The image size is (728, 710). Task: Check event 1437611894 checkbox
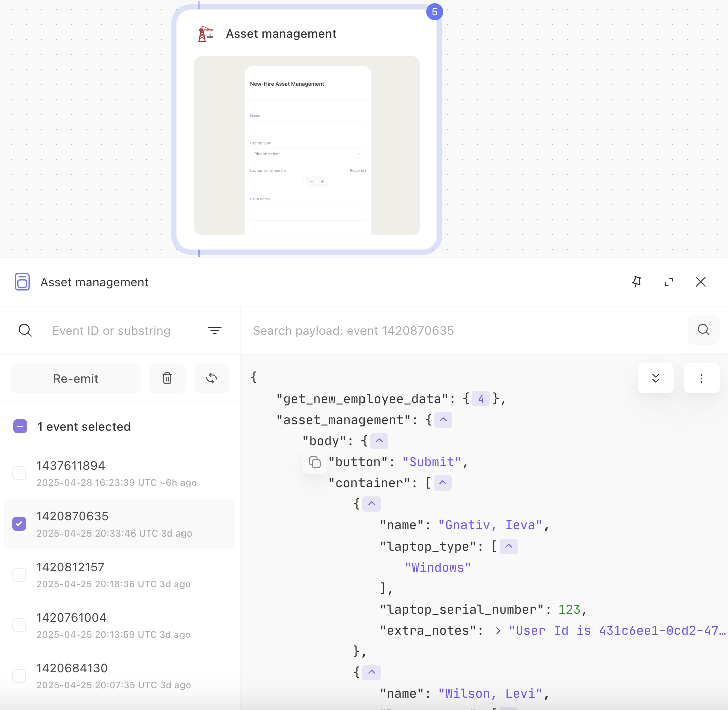point(19,473)
